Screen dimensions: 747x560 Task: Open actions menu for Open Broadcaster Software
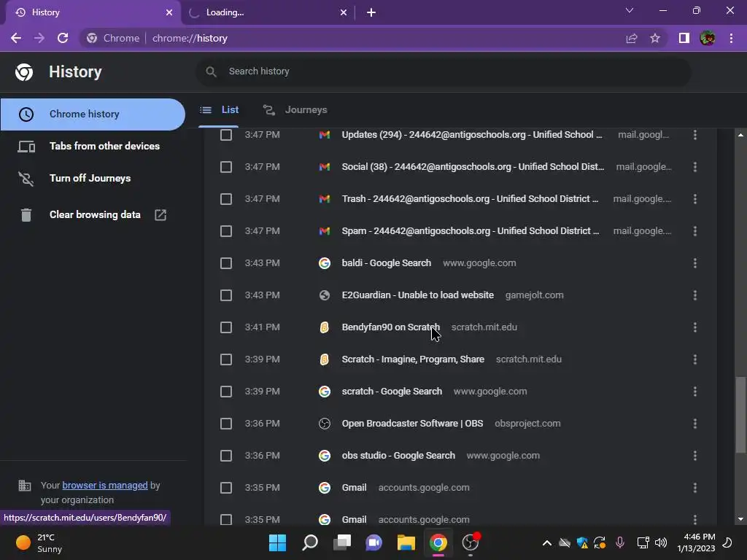tap(695, 424)
